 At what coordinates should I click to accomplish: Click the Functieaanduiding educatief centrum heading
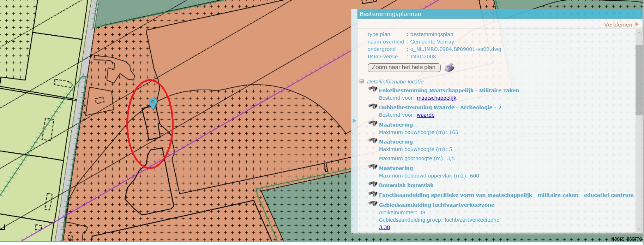506,195
